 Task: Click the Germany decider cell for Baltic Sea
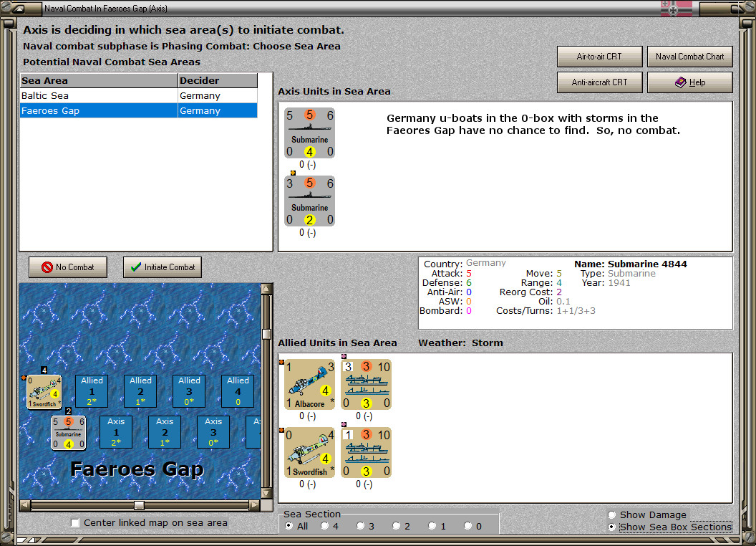point(218,95)
